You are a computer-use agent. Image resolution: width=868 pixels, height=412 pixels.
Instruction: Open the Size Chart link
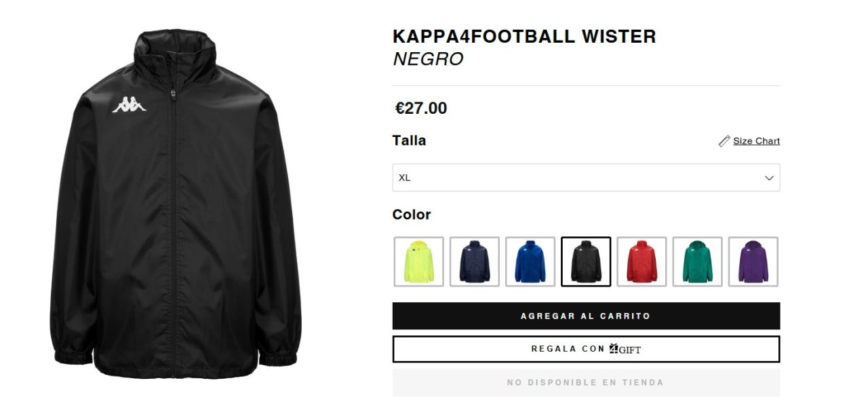pos(756,141)
